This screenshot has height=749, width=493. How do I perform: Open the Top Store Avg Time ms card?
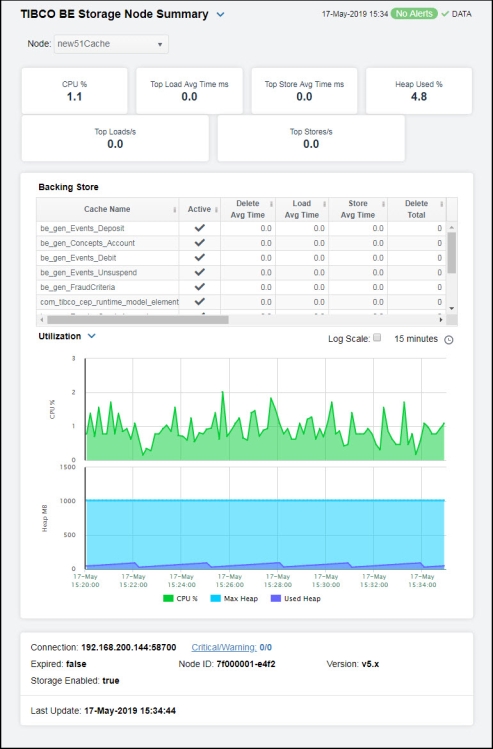pyautogui.click(x=304, y=91)
